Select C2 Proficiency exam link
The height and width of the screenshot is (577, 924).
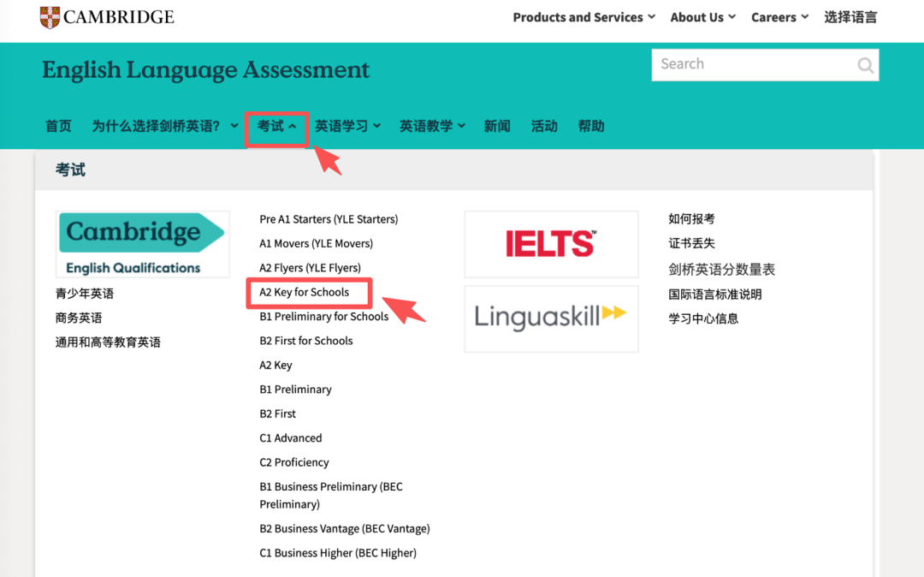[294, 462]
